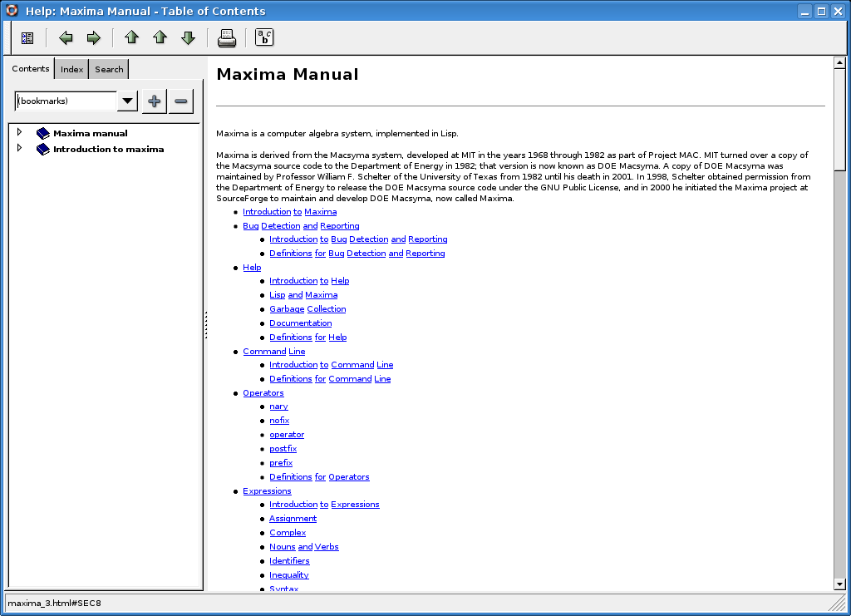Screen dimensions: 851x616
Task: Open the prefix link
Action: [281, 463]
